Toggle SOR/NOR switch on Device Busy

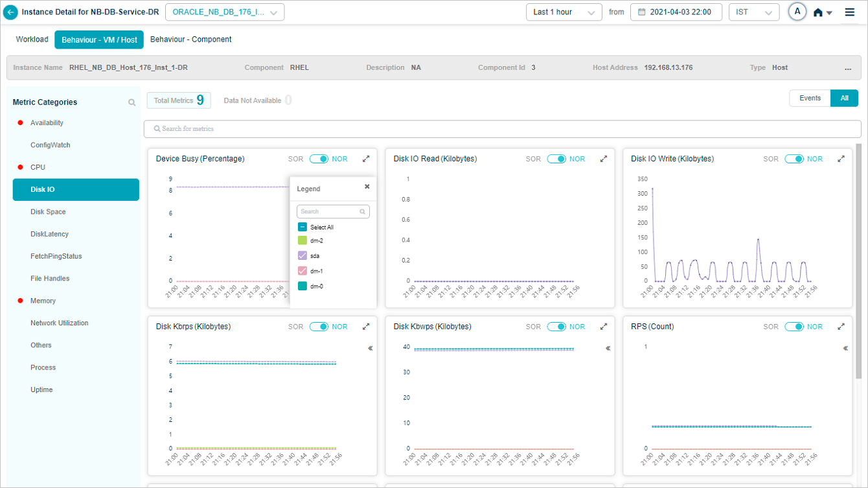(319, 159)
